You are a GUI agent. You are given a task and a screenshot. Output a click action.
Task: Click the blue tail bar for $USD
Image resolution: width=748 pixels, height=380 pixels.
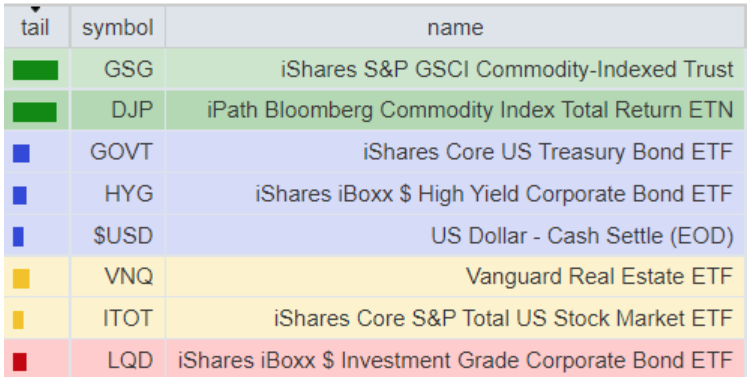click(x=18, y=237)
